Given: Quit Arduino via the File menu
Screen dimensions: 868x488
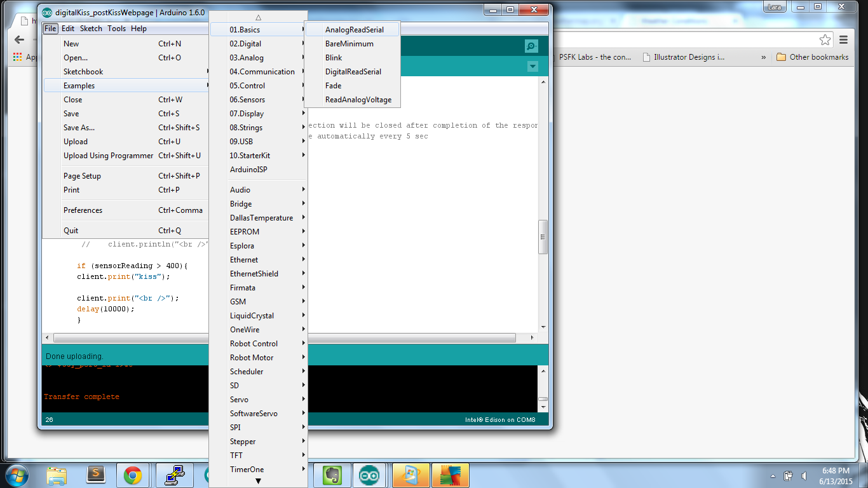Looking at the screenshot, I should tap(126, 231).
